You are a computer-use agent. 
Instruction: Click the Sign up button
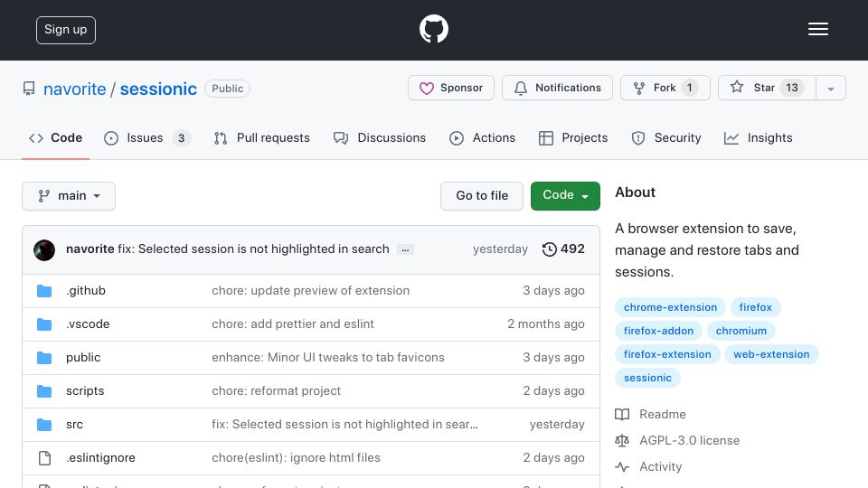pyautogui.click(x=66, y=30)
